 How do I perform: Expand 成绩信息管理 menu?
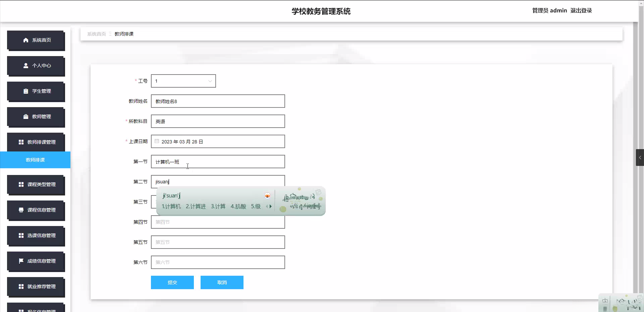pos(36,261)
